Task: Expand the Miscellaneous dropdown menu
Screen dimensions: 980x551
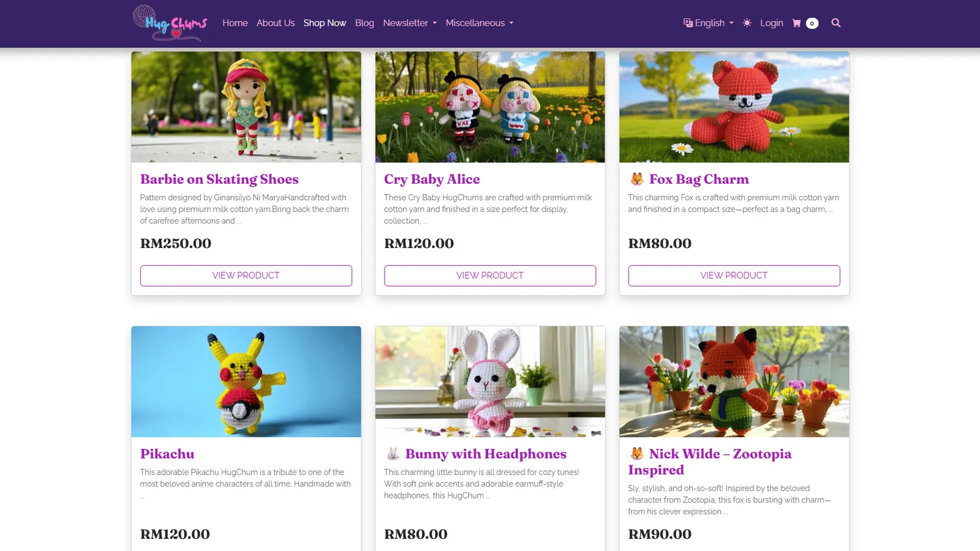Action: (x=480, y=23)
